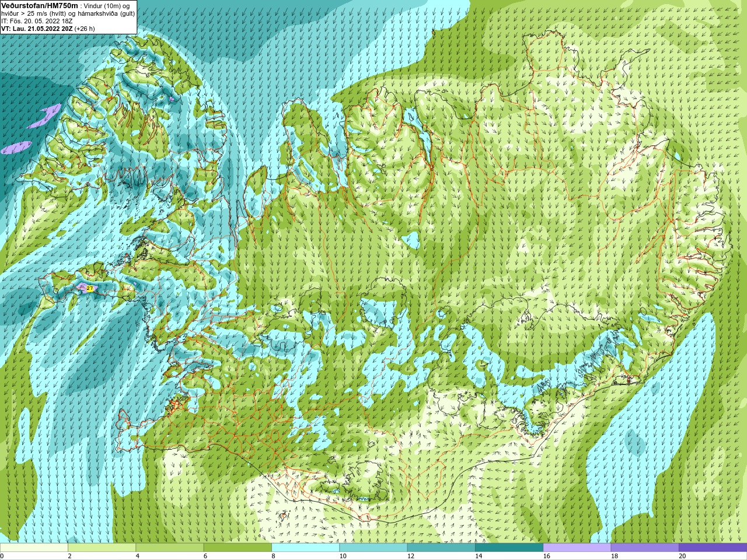This screenshot has height=560, width=747.
Task: Click the legend scale label 2
Action: tap(69, 556)
